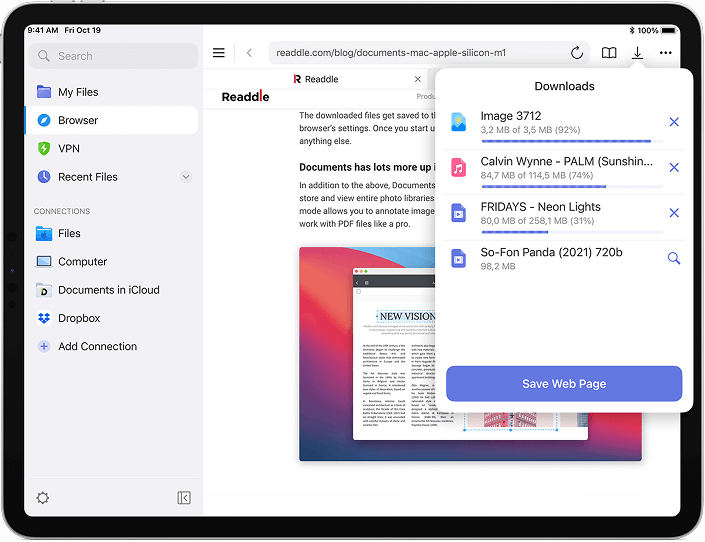Click the 'Documents has lots more up' heading
This screenshot has height=542, width=705.
click(x=365, y=167)
